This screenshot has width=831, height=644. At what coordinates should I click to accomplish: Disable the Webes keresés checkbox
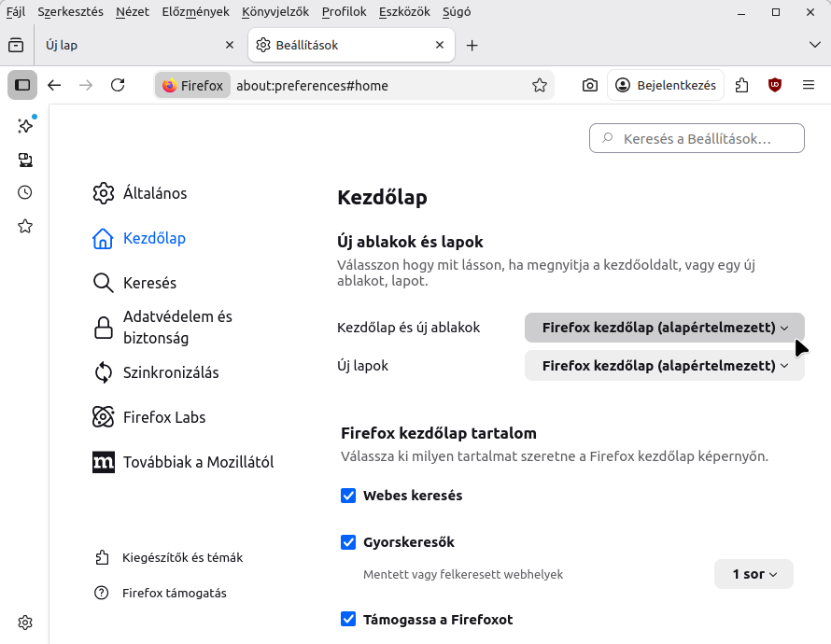click(348, 496)
